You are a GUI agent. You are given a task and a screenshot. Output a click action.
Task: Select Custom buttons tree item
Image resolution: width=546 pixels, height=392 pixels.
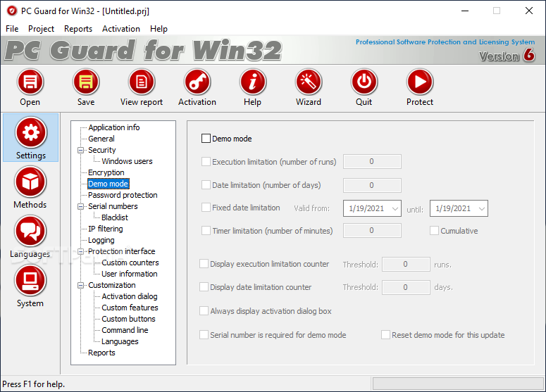click(x=128, y=319)
